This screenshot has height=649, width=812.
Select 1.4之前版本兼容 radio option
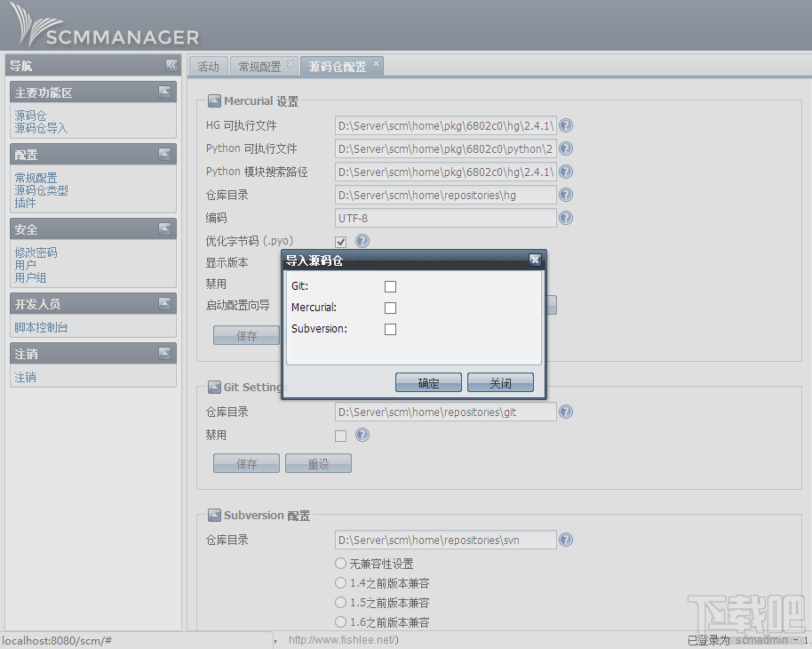[340, 582]
